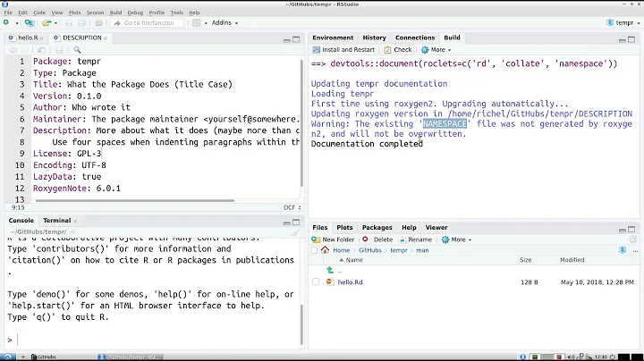This screenshot has height=361, width=644.
Task: Switch to the Environment tab
Action: click(333, 38)
